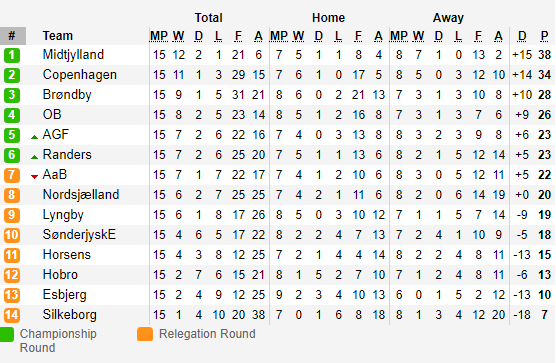The width and height of the screenshot is (556, 363).
Task: Click the orange Relegation Round legend swatch
Action: pyautogui.click(x=145, y=334)
